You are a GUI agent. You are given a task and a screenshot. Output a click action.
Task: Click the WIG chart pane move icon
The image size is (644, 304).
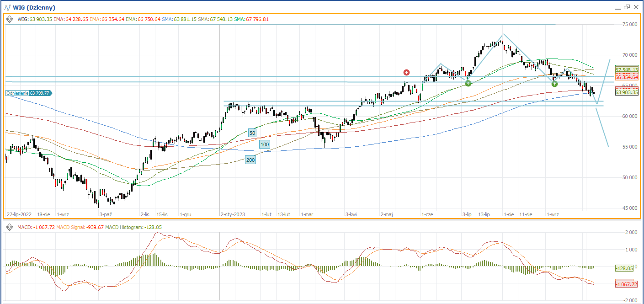[10, 19]
